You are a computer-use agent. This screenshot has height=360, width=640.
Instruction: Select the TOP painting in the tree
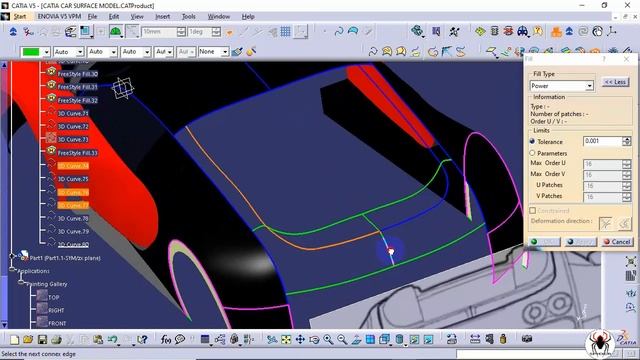(54, 297)
